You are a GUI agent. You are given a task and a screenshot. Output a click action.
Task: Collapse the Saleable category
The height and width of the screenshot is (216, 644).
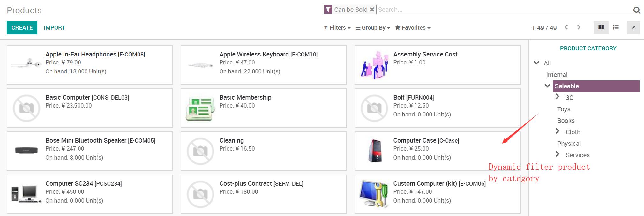[547, 86]
